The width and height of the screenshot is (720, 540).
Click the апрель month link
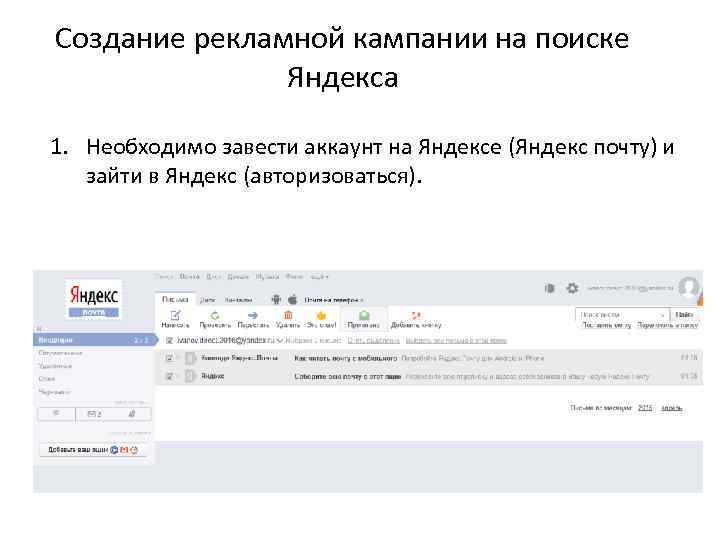click(672, 408)
